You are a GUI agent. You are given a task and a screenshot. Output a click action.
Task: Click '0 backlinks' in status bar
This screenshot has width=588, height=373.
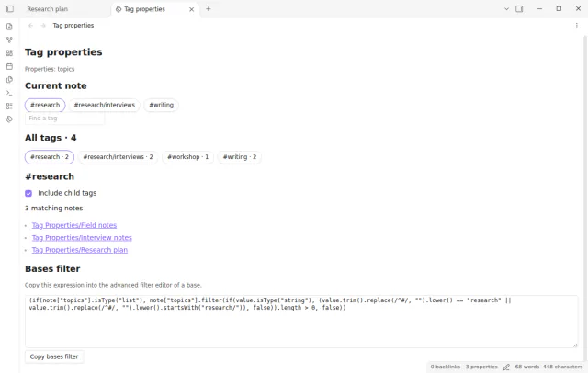pos(445,367)
